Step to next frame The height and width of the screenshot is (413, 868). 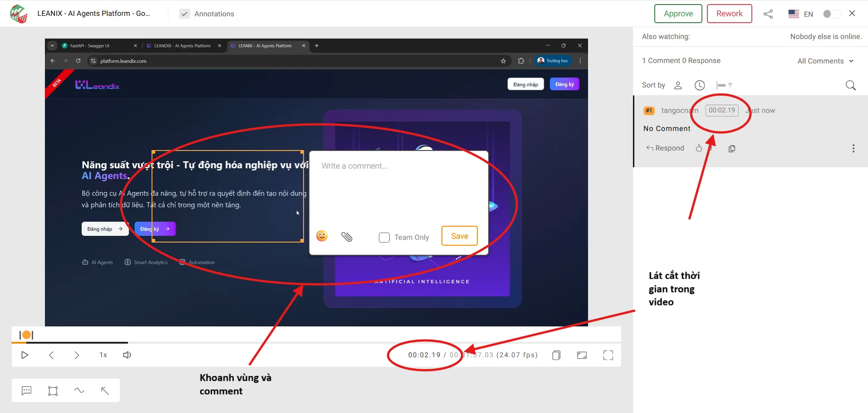(x=77, y=355)
